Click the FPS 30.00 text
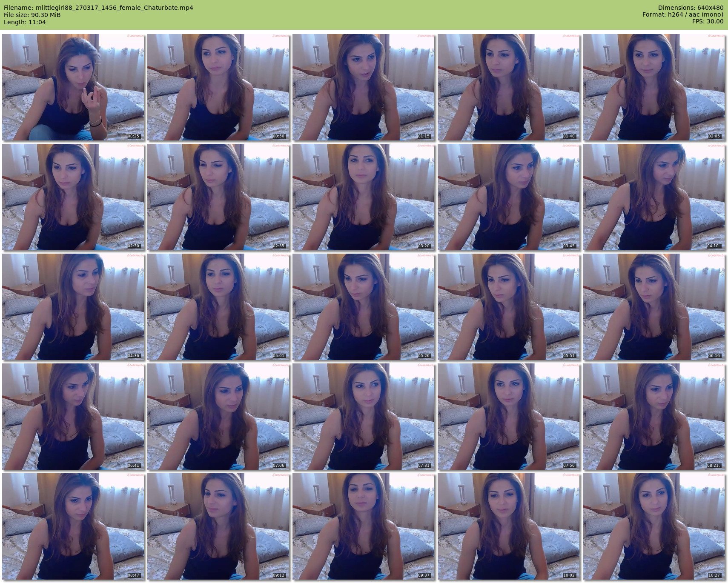The image size is (728, 583). (708, 21)
